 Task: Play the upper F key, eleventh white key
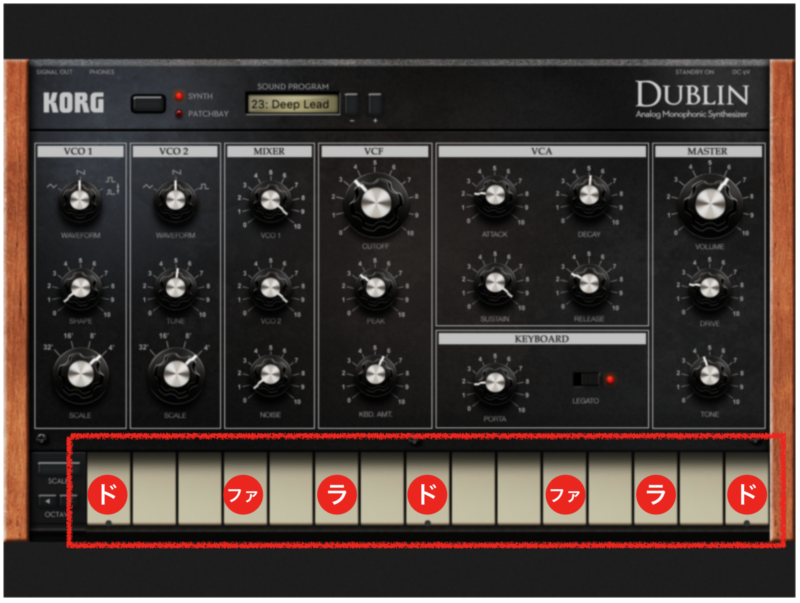click(x=564, y=488)
